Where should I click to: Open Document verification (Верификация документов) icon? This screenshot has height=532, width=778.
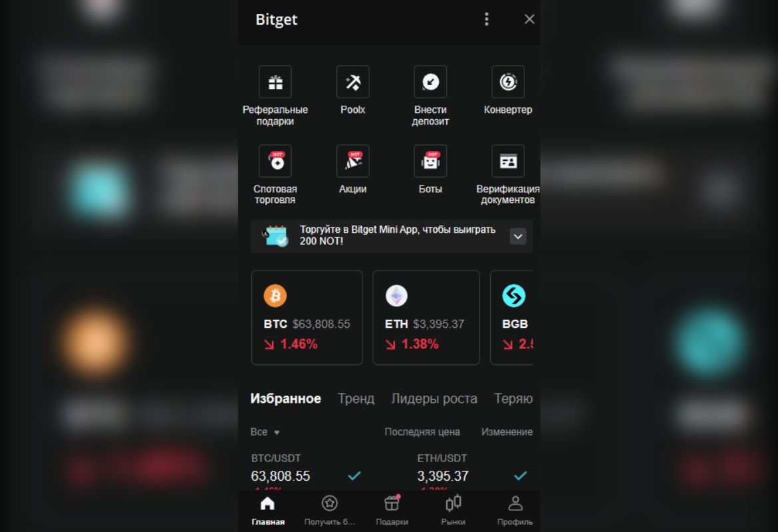click(x=507, y=161)
